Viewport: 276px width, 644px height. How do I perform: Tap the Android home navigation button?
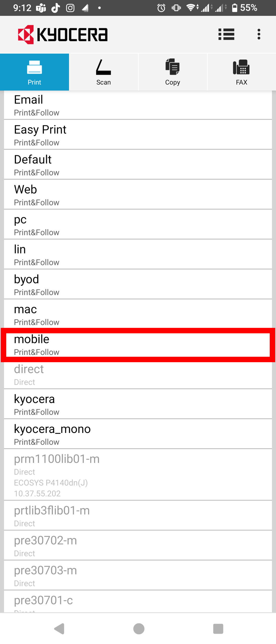pos(139,629)
